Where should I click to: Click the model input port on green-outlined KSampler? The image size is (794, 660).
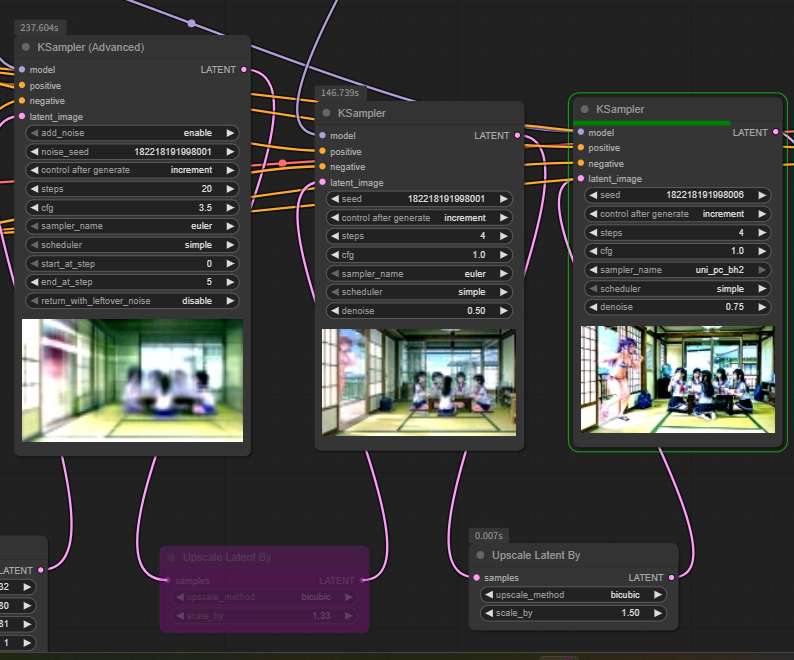tap(580, 132)
